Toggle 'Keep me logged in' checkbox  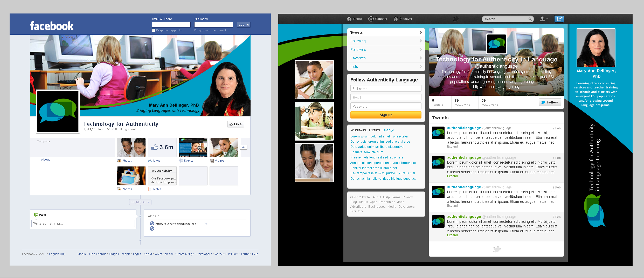(154, 30)
